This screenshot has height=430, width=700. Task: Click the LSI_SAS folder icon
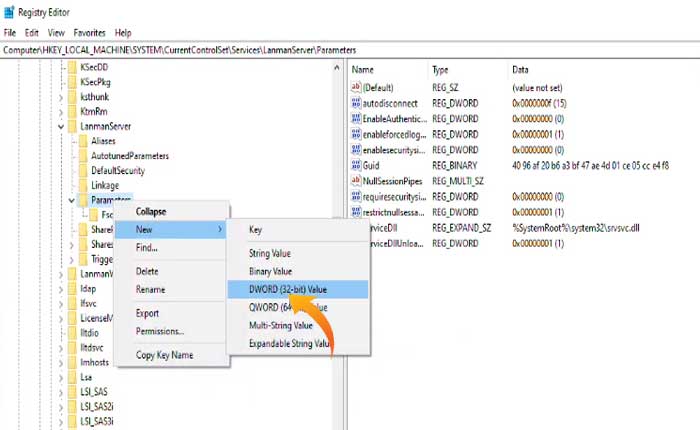[72, 392]
